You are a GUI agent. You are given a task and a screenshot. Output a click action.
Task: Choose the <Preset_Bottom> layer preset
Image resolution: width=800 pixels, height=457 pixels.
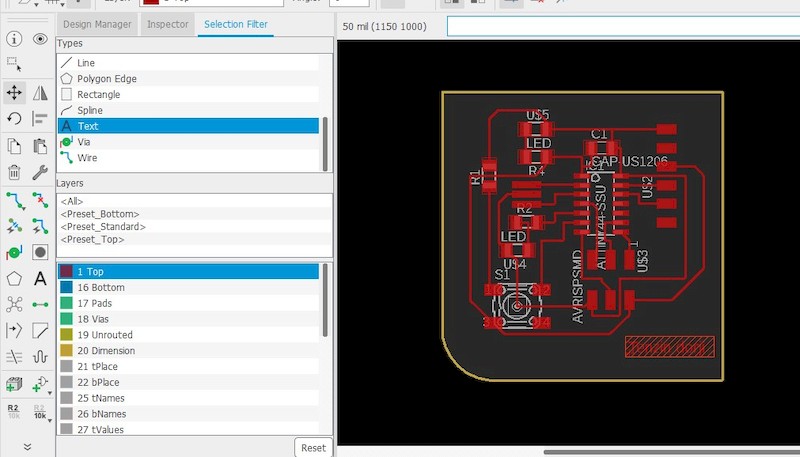coord(194,214)
